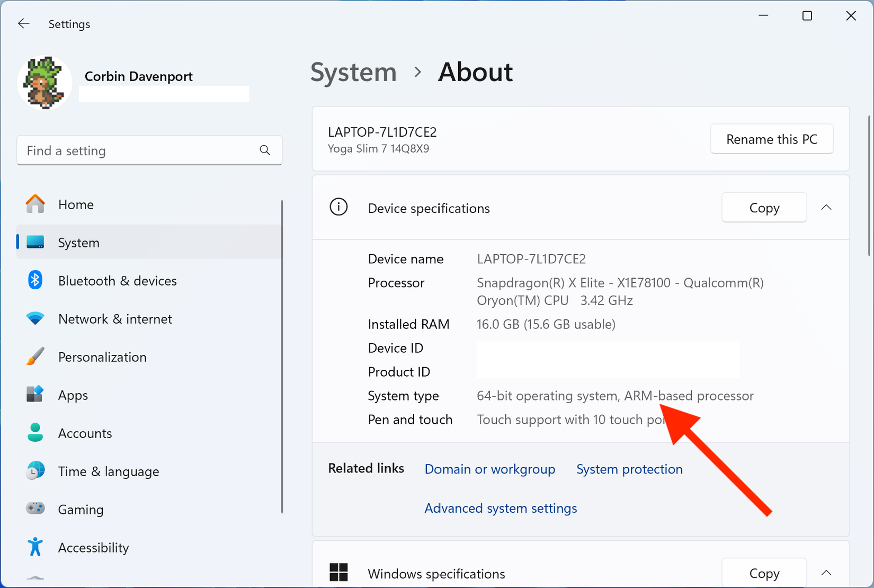Open Accessibility settings via figure icon

[x=34, y=547]
